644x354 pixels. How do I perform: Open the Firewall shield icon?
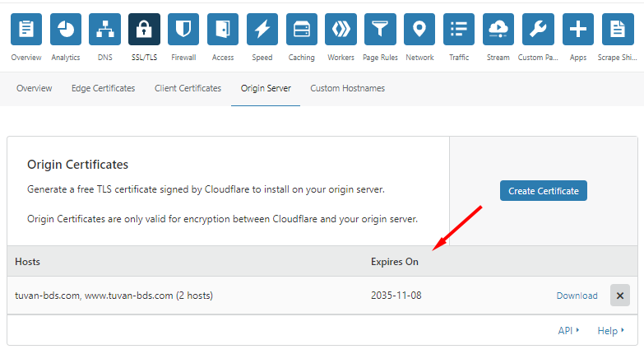(x=183, y=29)
